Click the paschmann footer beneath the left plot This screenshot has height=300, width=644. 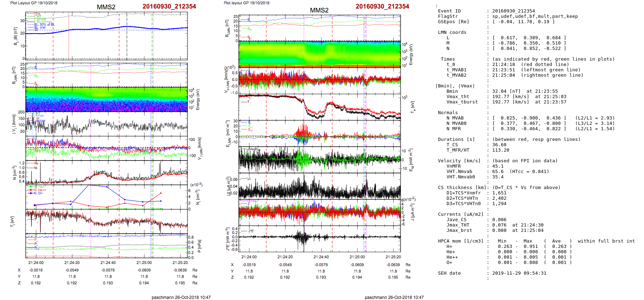point(181,297)
